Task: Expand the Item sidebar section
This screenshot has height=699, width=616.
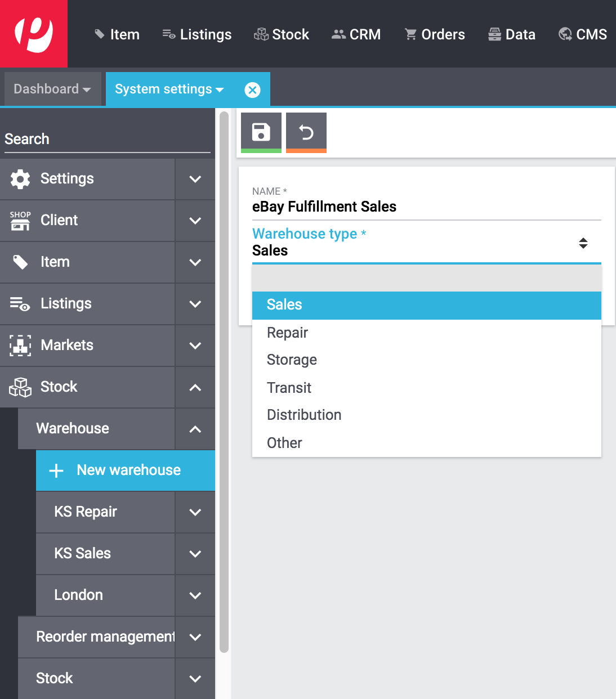Action: click(x=195, y=262)
